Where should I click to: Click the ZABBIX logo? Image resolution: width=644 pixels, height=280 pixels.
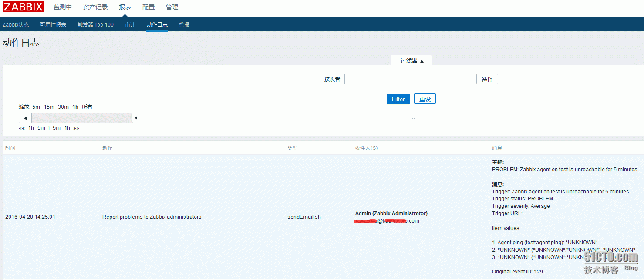pos(24,7)
